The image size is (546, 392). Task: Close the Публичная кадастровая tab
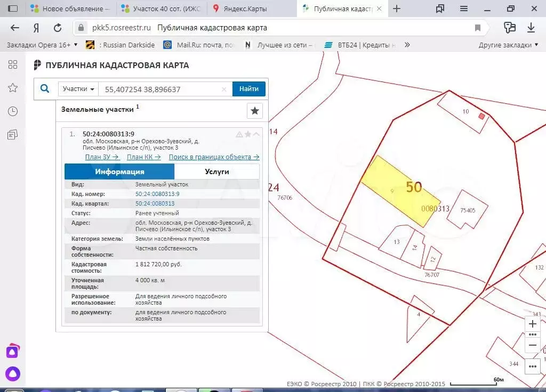tap(379, 9)
